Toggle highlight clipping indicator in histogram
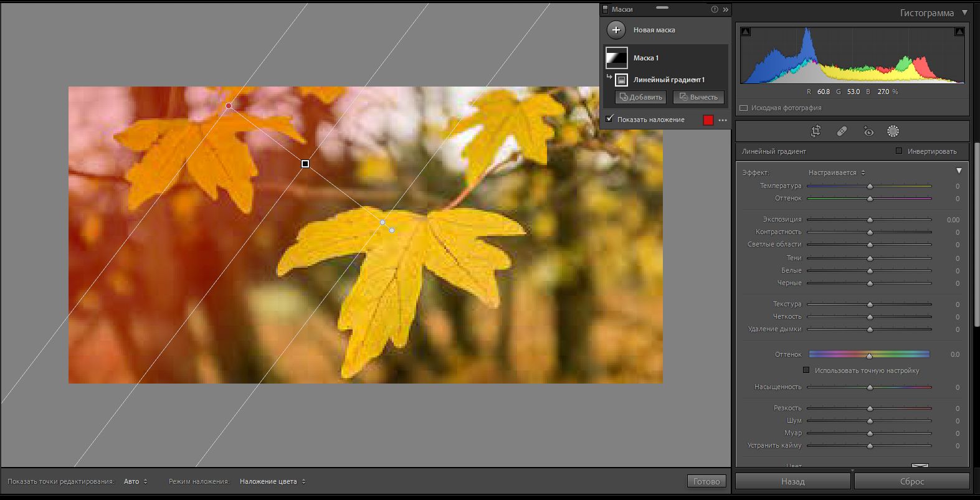This screenshot has width=980, height=500. coord(959,31)
